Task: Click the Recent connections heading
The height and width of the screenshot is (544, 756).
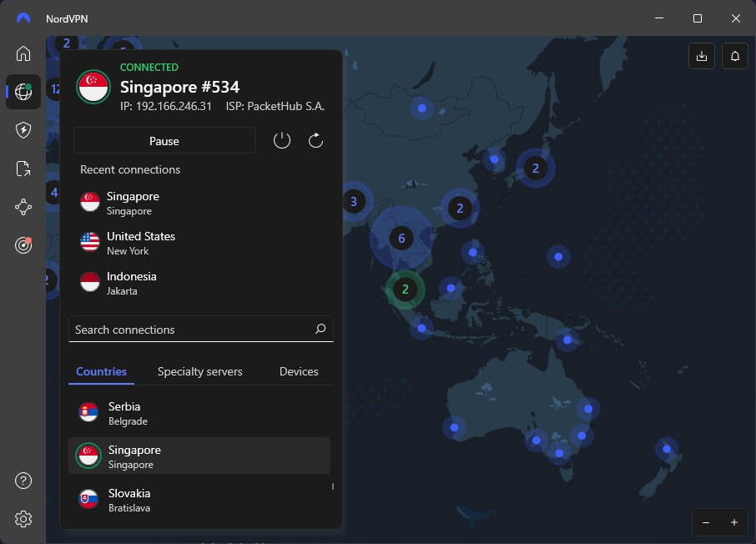Action: point(130,169)
